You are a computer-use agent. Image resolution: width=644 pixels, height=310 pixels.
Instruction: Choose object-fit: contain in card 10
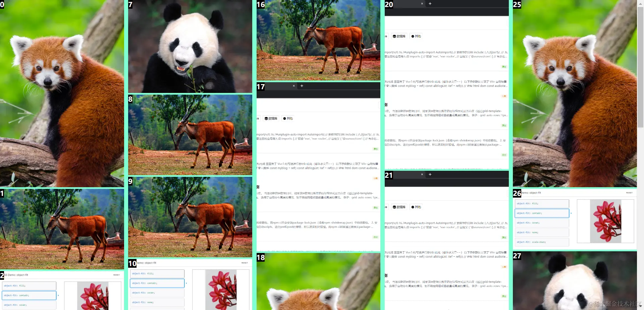(157, 283)
